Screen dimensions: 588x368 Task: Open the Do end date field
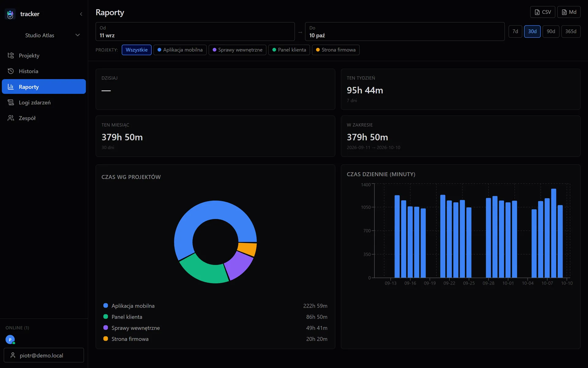tap(405, 32)
